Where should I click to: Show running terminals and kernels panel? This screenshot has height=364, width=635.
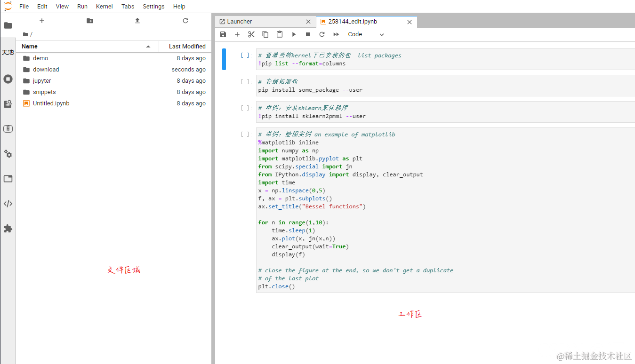pyautogui.click(x=8, y=79)
